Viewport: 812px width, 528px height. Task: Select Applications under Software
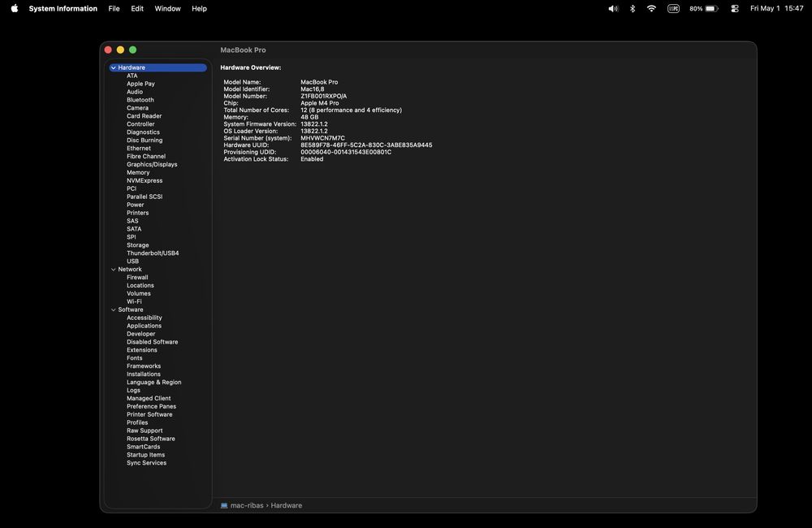[144, 326]
